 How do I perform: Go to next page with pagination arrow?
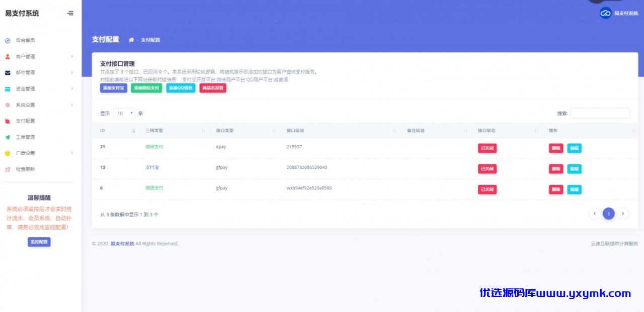pyautogui.click(x=623, y=214)
